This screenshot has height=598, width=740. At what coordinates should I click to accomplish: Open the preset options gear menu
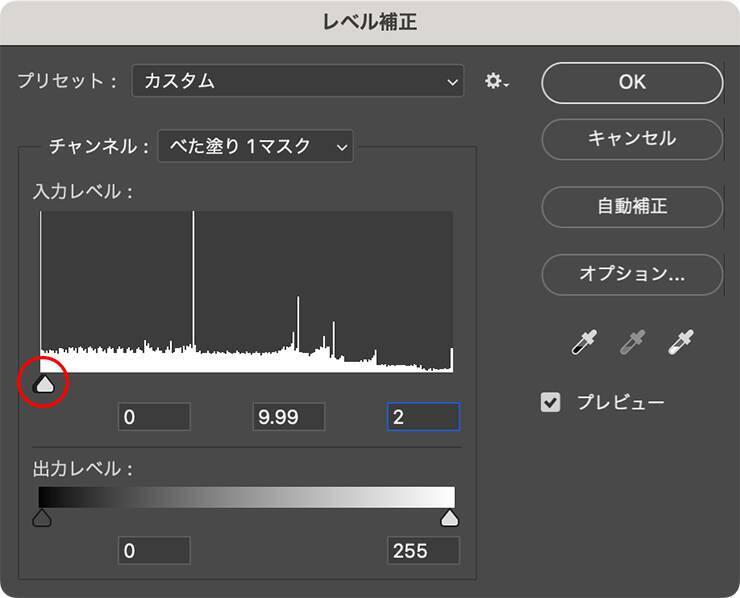click(496, 82)
